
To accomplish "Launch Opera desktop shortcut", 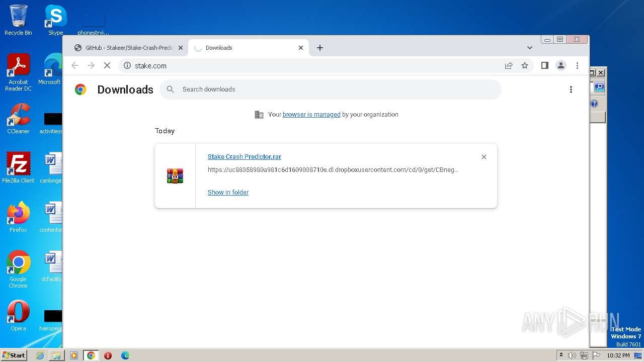I will (18, 316).
